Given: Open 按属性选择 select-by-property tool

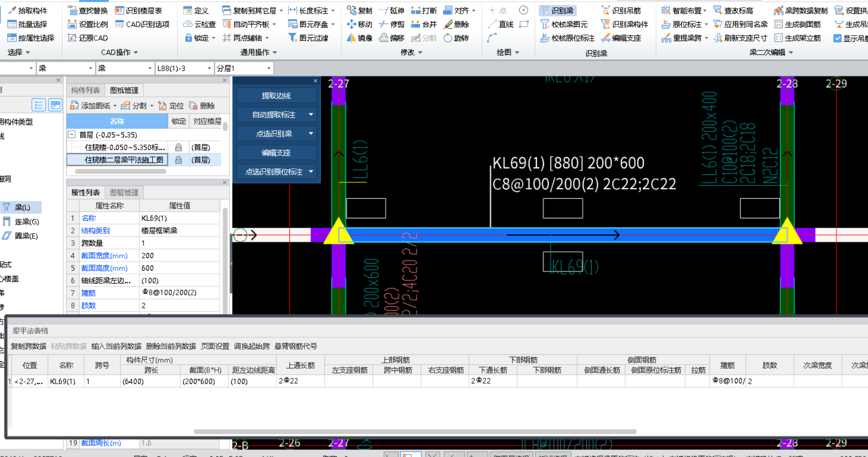Looking at the screenshot, I should point(31,38).
